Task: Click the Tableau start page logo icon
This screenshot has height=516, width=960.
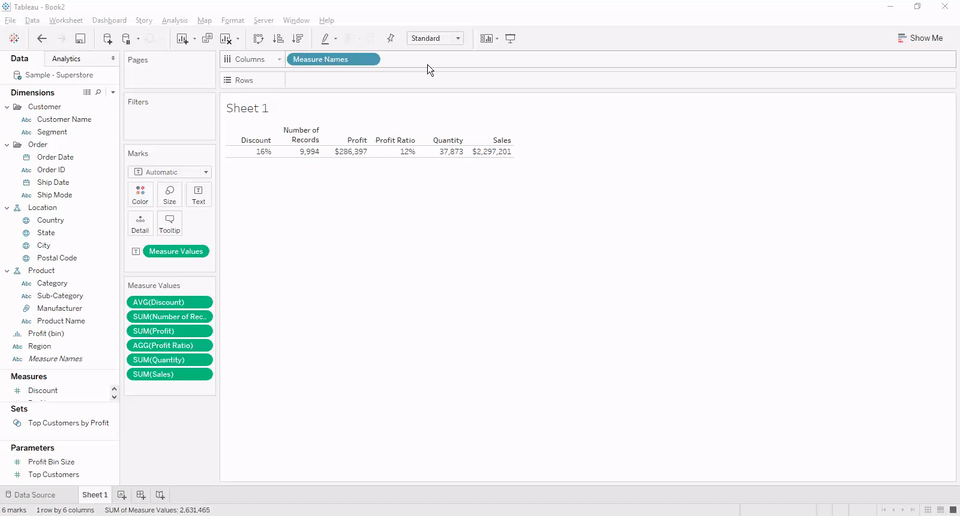Action: click(14, 39)
